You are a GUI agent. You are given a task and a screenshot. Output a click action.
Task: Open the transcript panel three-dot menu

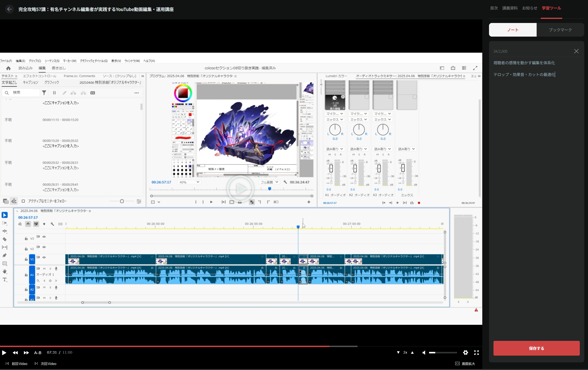(137, 93)
